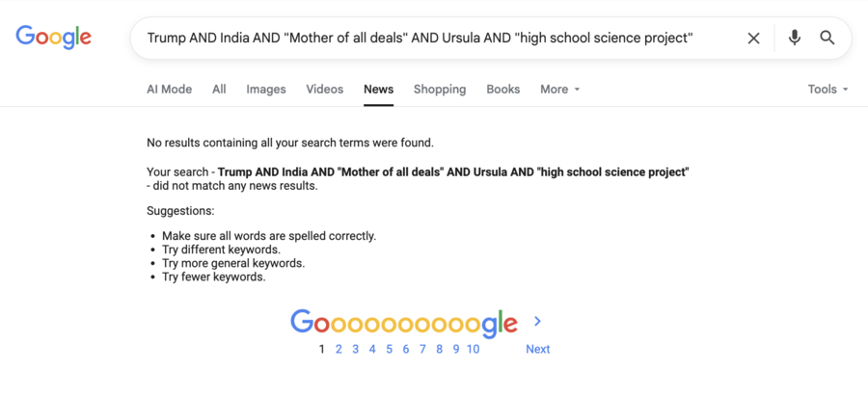Screen dimensions: 868x395
Task: Switch to AI Mode tab
Action: click(169, 90)
